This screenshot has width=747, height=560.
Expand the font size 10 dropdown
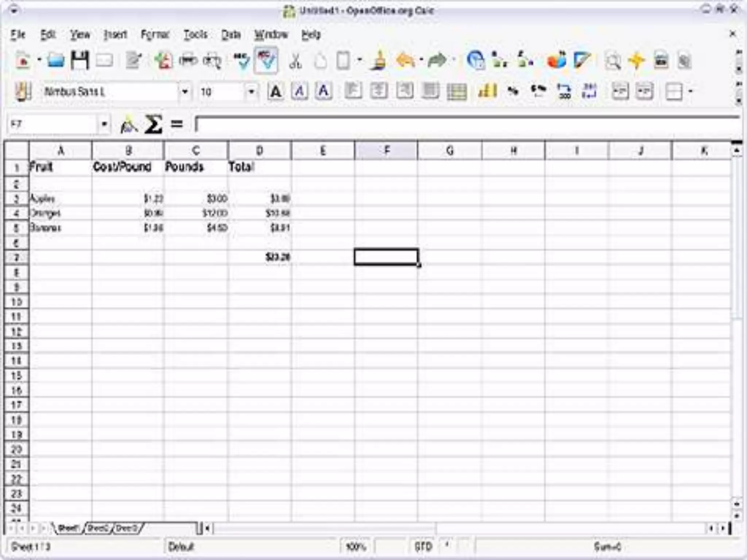click(251, 92)
